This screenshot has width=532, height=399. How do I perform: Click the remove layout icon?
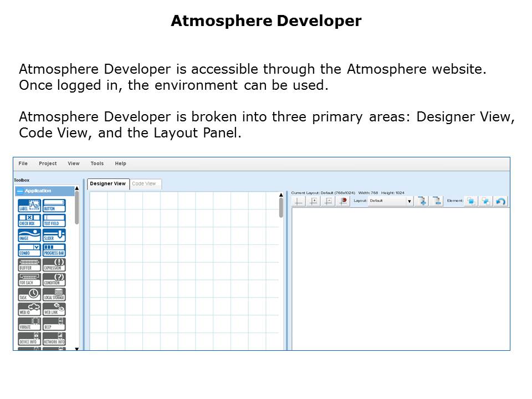pos(437,201)
